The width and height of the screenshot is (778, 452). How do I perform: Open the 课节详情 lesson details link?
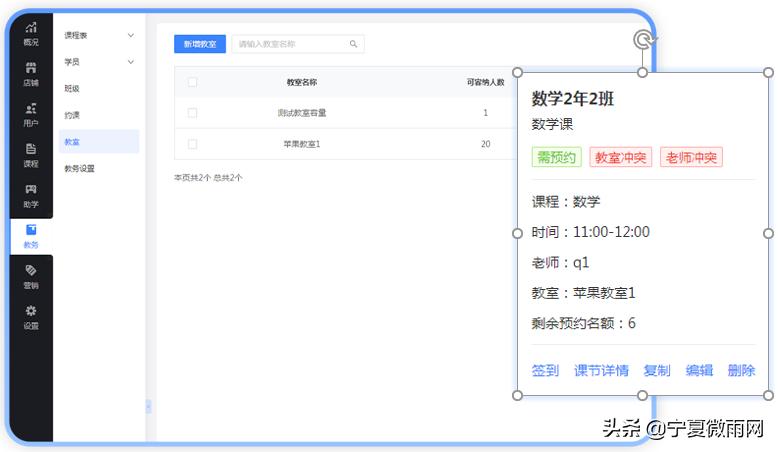click(x=601, y=371)
